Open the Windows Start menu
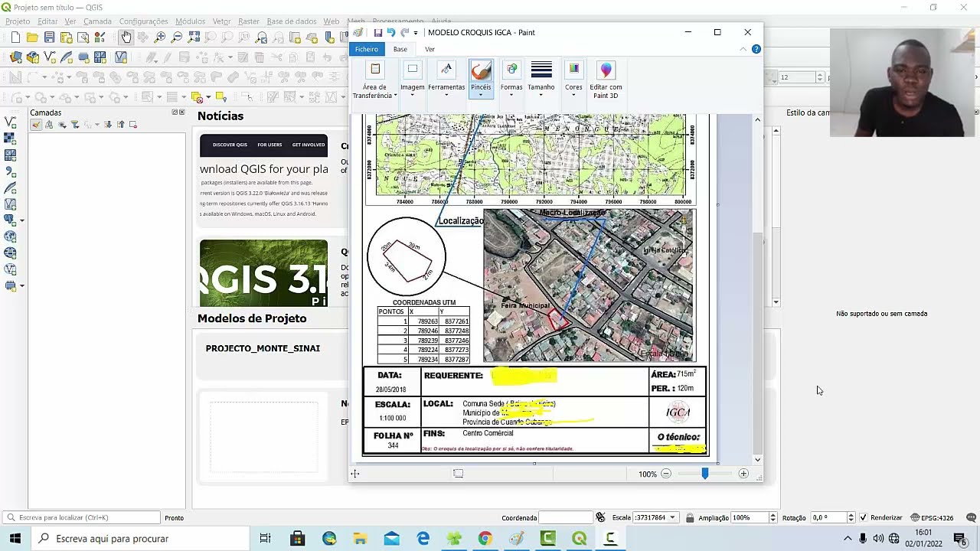Viewport: 980px width, 551px height. coord(15,539)
